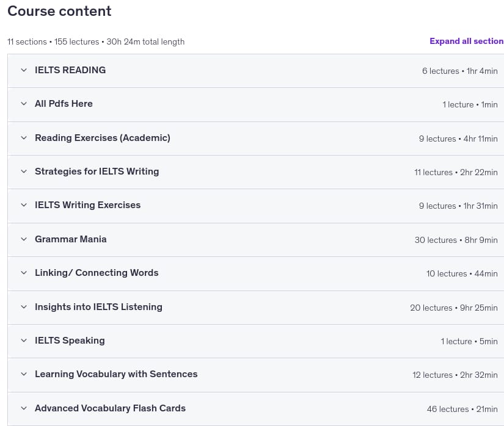Image resolution: width=504 pixels, height=426 pixels.
Task: Expand Linking/ Connecting Words chevron
Action: click(24, 273)
